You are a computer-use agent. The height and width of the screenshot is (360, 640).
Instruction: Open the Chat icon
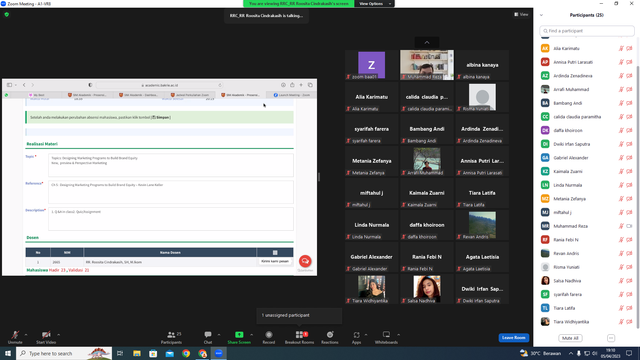point(208,335)
